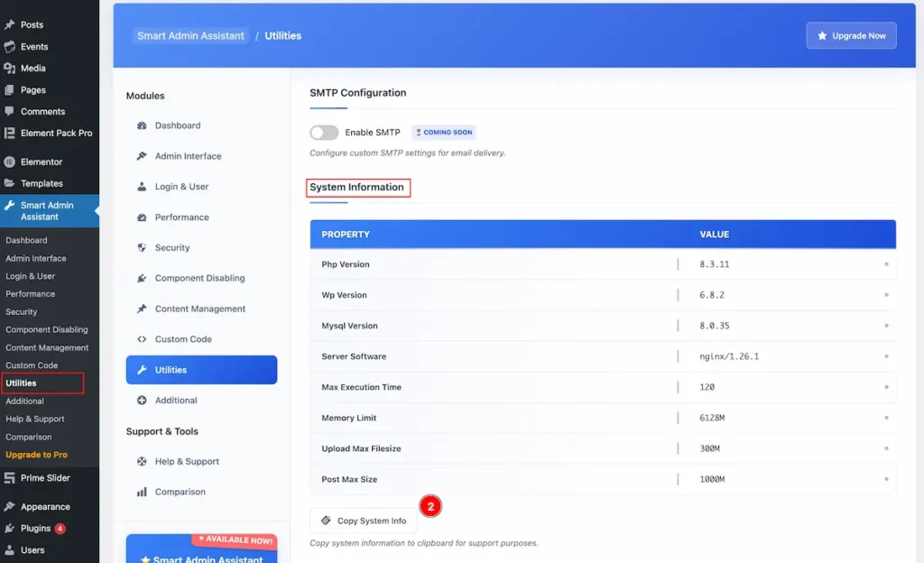The width and height of the screenshot is (924, 563).
Task: Click the Memory Limit value 6128M
Action: 712,418
